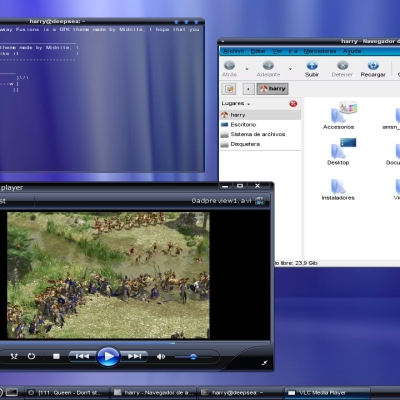Toggle the location edit pencil button

tap(229, 89)
